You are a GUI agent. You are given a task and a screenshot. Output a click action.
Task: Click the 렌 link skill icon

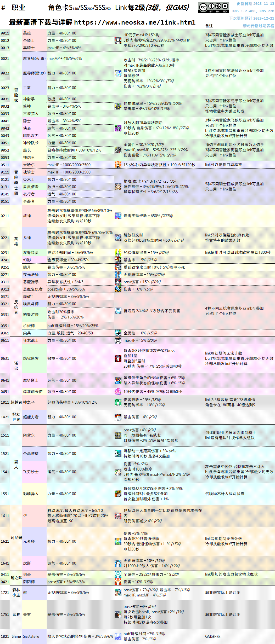click(x=118, y=516)
